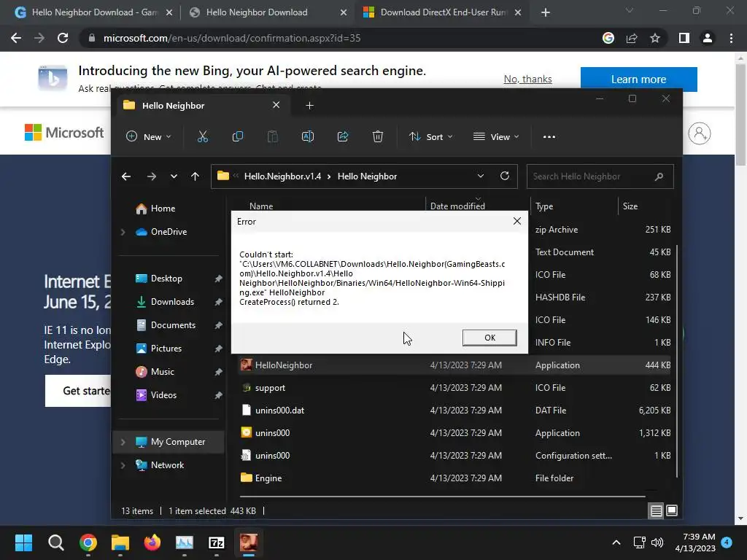The height and width of the screenshot is (560, 747).
Task: Switch to second Hello Neighbor Download tab
Action: 268,12
